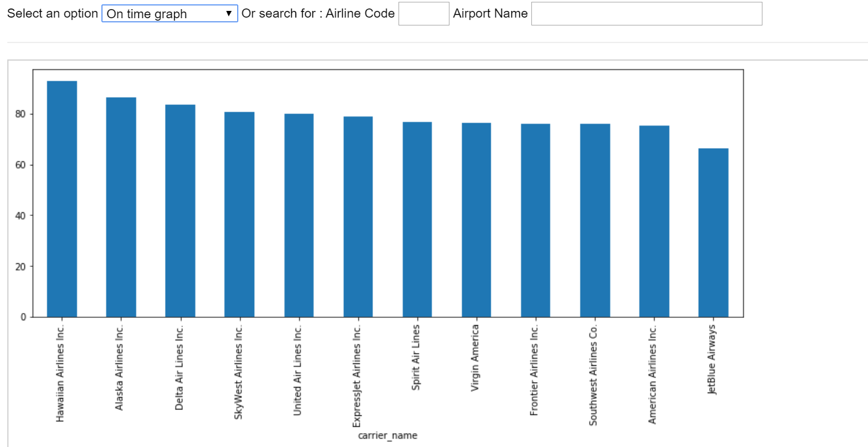Open the "On time graph" dropdown
Screen dimensions: 868x447
169,13
